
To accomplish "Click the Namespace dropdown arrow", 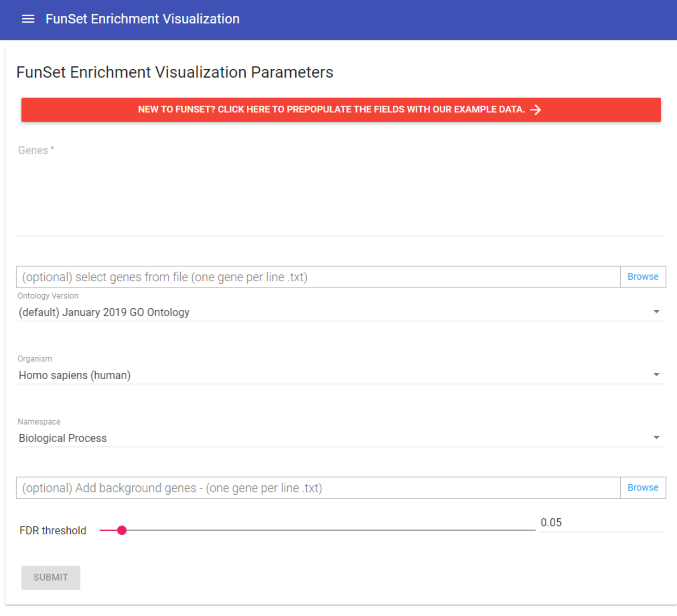I will point(656,438).
